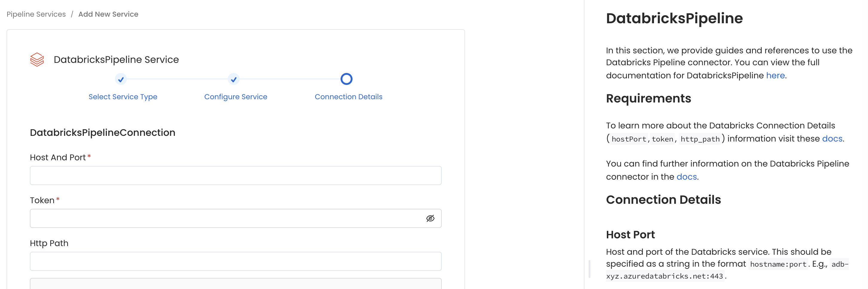Click the Add New Service breadcrumb

(108, 14)
